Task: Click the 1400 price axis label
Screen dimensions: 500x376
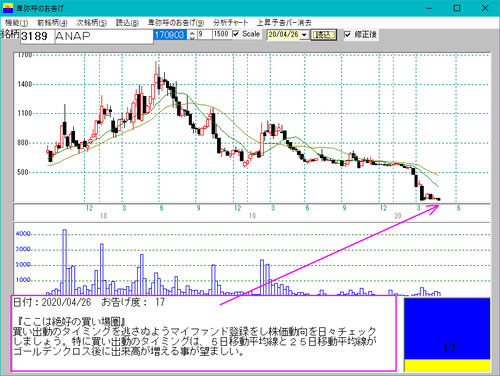Action: point(25,84)
